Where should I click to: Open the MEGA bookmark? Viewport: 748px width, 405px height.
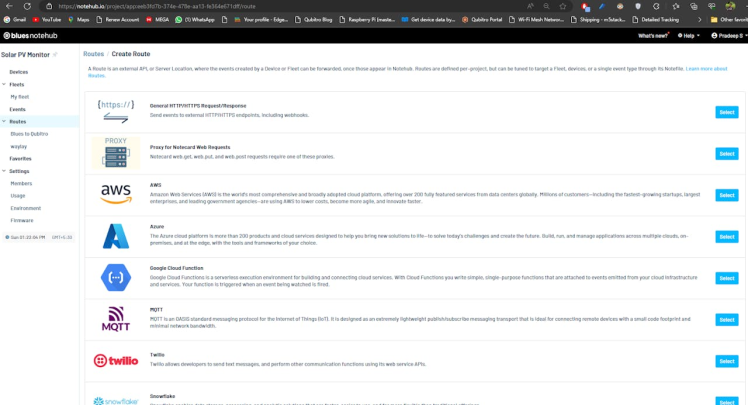click(157, 20)
